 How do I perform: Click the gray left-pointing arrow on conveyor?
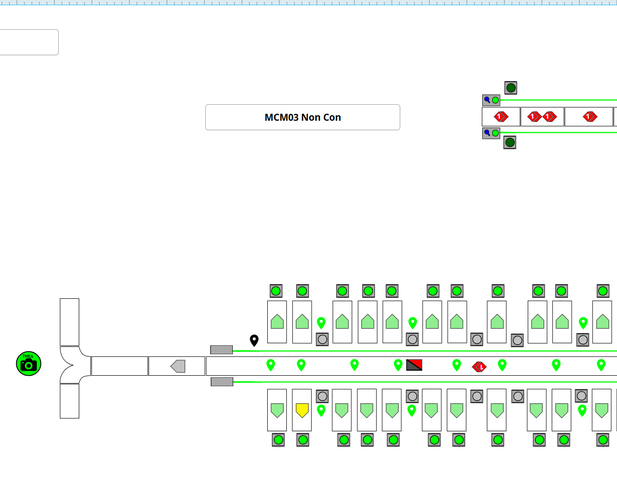[178, 366]
